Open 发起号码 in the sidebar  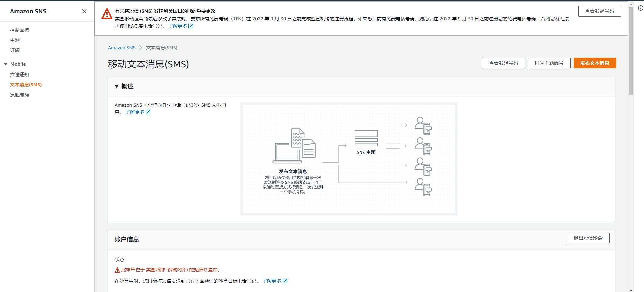pos(20,95)
